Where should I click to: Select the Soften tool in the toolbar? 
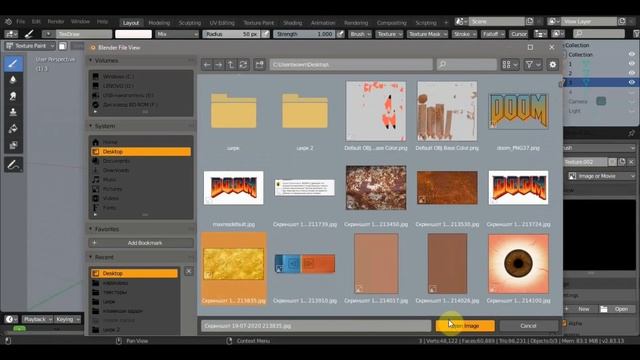(x=13, y=80)
